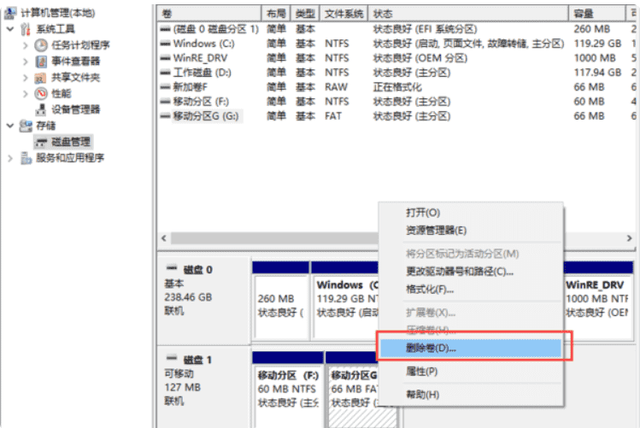This screenshot has width=640, height=428.
Task: Click the Performance monitor icon
Action: coord(41,93)
